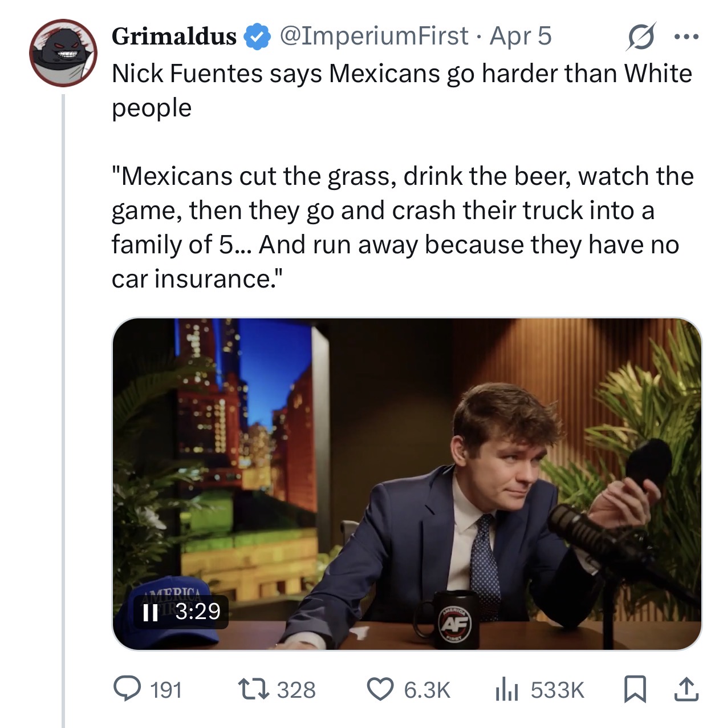The width and height of the screenshot is (719, 728).
Task: Click the 328 reposts count
Action: pyautogui.click(x=296, y=690)
